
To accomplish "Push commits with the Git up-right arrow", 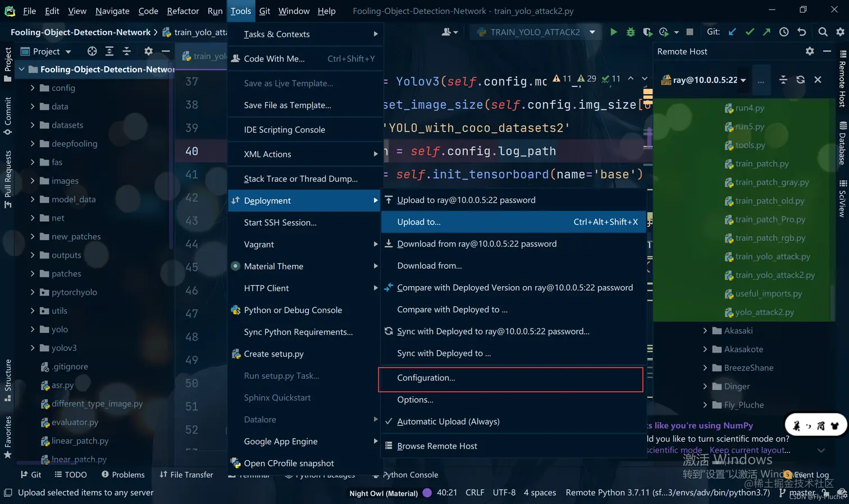I will pyautogui.click(x=766, y=32).
